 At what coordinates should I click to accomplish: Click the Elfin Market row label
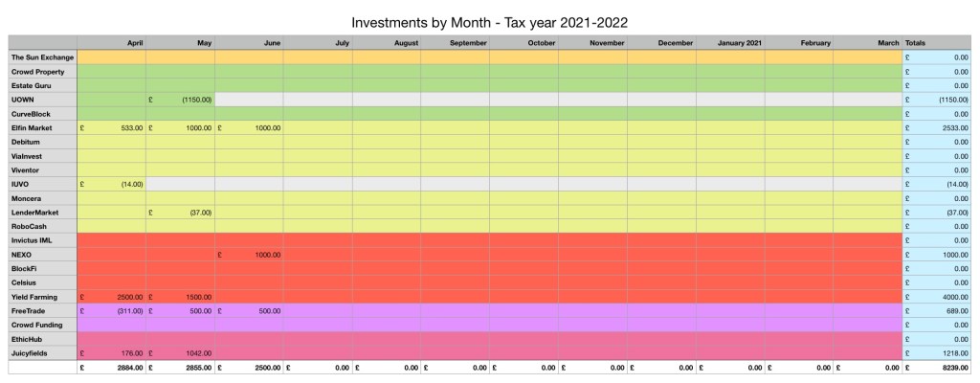42,127
